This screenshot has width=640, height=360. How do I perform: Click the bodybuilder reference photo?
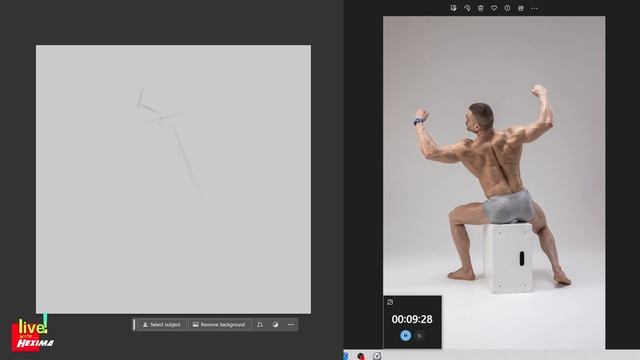click(x=494, y=182)
